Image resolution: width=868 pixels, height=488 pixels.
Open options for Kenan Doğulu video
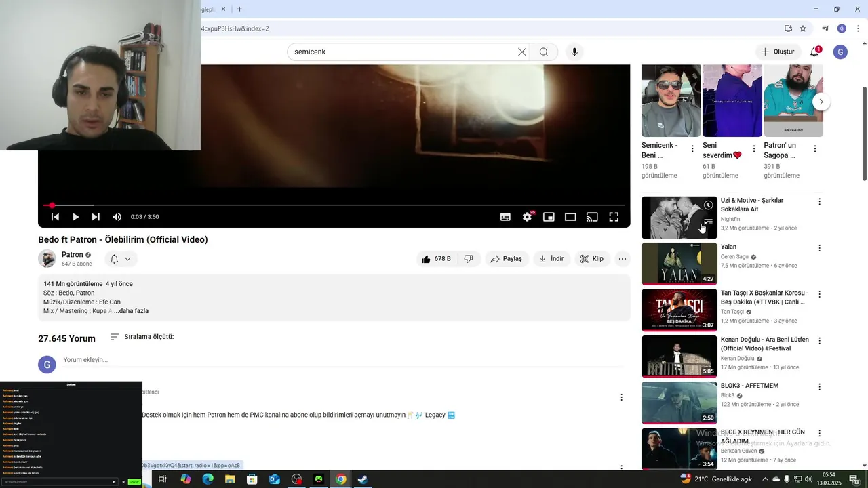(819, 340)
